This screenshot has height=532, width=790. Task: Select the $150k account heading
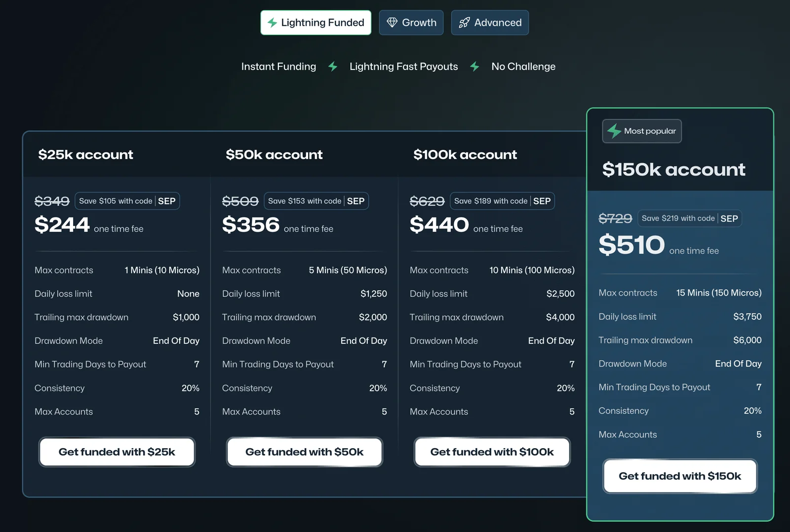(673, 169)
